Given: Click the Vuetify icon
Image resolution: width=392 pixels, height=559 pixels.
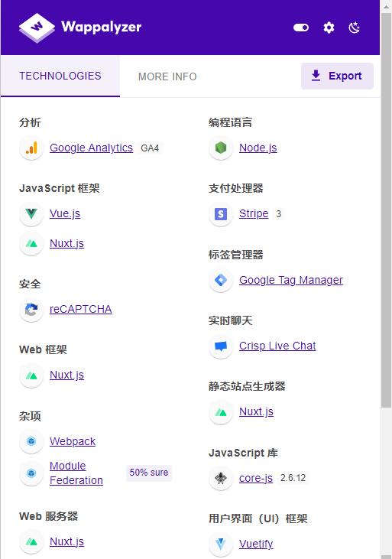Looking at the screenshot, I should 221,544.
